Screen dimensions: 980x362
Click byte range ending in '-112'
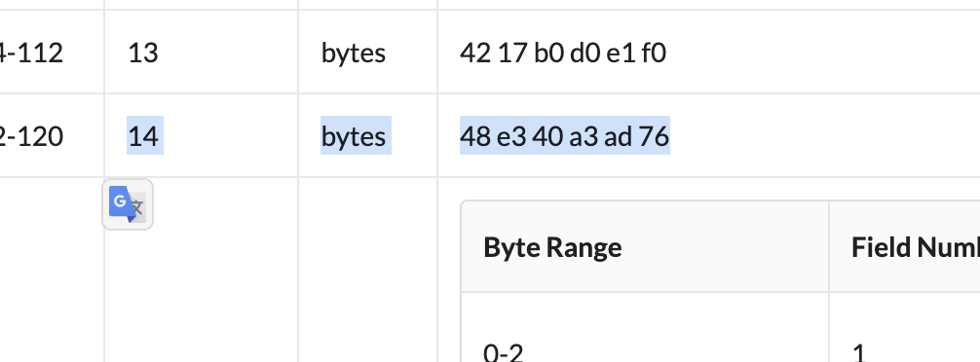(31, 54)
